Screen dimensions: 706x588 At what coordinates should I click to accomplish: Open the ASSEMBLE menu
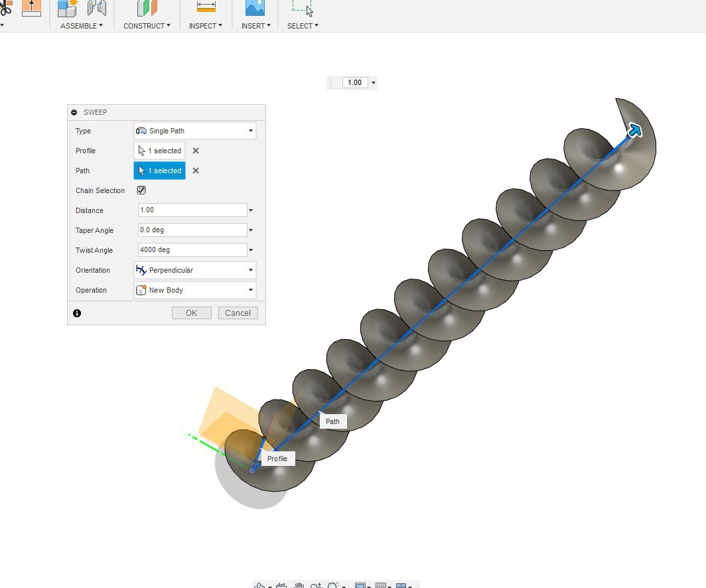point(82,26)
